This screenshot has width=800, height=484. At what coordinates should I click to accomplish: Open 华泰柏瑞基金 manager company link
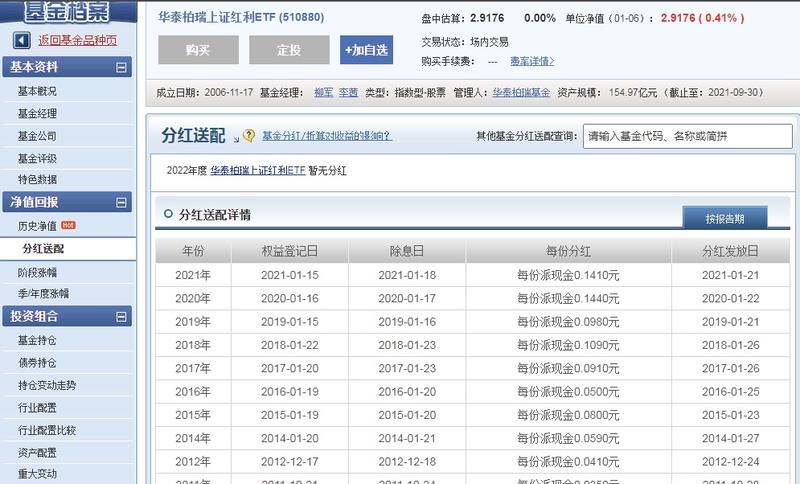click(x=521, y=93)
